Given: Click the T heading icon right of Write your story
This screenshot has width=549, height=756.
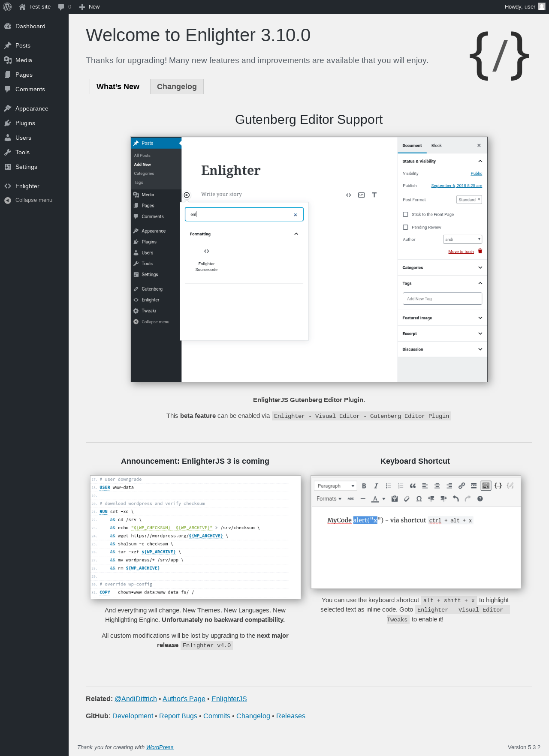Looking at the screenshot, I should tap(374, 195).
